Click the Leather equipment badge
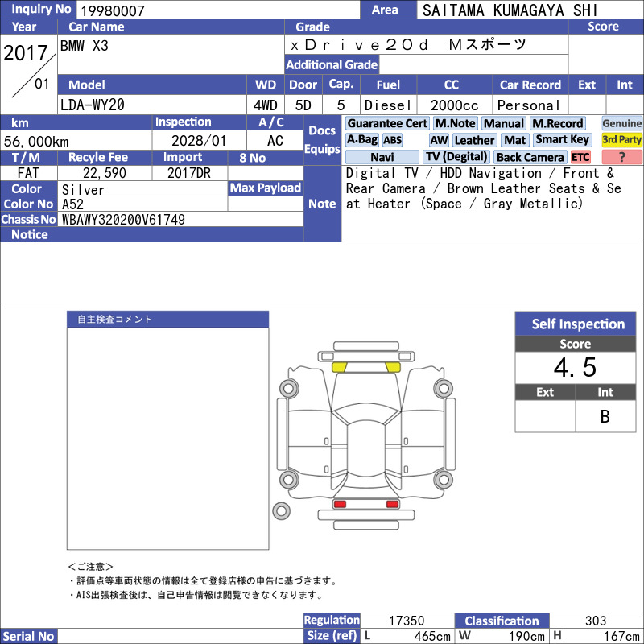The image size is (644, 644). [474, 140]
